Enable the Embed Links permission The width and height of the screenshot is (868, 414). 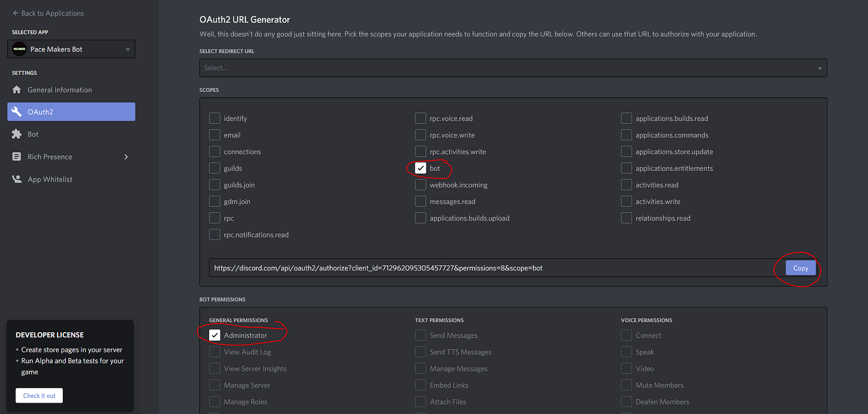(x=421, y=385)
